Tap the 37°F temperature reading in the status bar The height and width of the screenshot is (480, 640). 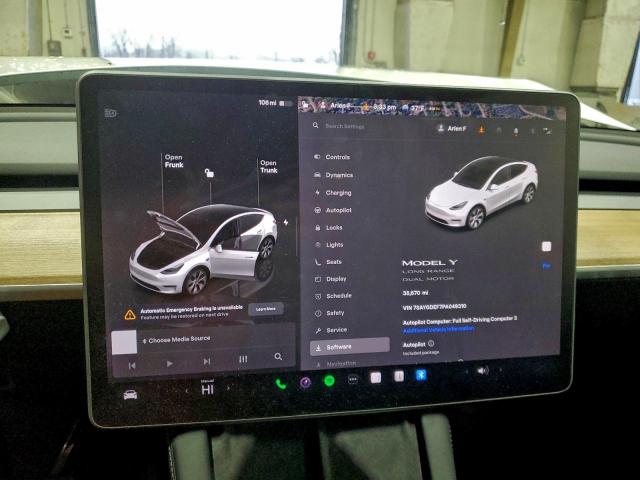[x=417, y=108]
